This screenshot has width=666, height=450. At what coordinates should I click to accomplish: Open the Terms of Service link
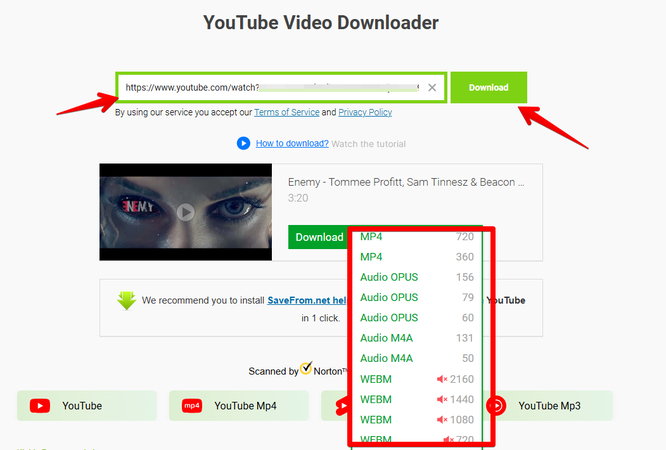(287, 112)
